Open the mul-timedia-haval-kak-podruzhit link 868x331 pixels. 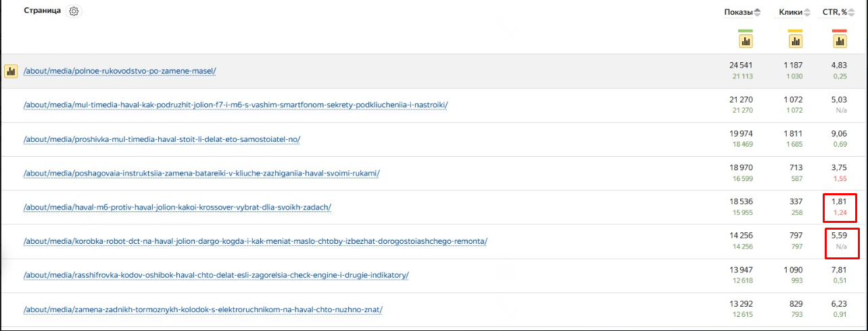235,105
